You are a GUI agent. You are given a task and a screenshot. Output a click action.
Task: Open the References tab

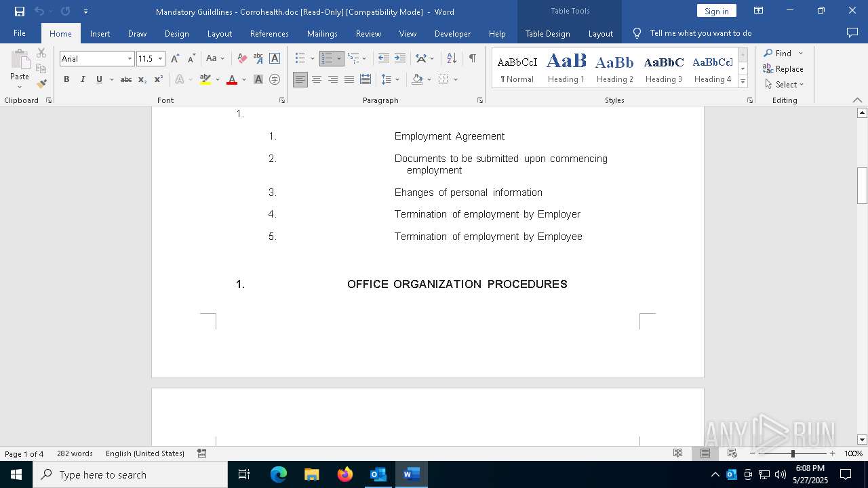[269, 33]
